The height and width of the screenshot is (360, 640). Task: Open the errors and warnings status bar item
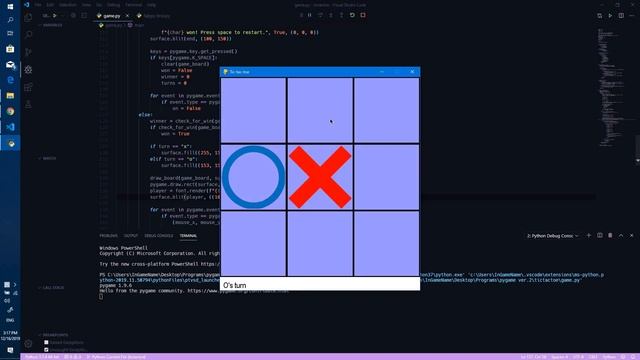pos(72,357)
